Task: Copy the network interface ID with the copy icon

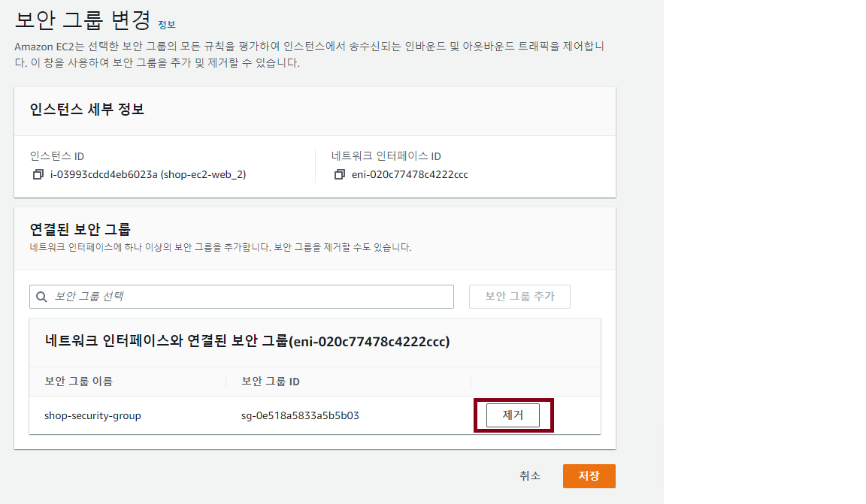Action: [340, 174]
